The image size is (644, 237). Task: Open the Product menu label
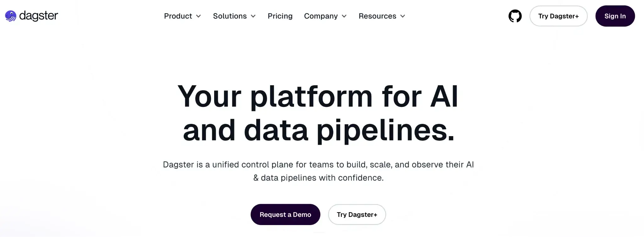pyautogui.click(x=178, y=16)
